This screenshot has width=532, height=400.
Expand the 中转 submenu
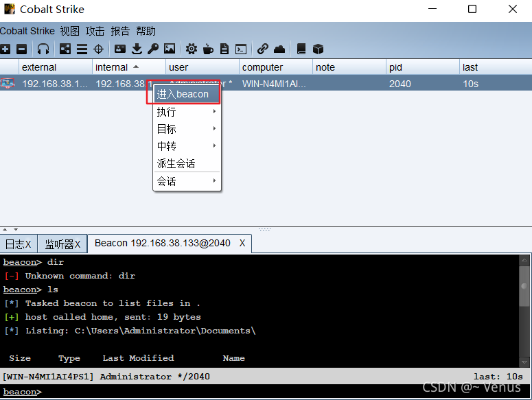tap(187, 146)
